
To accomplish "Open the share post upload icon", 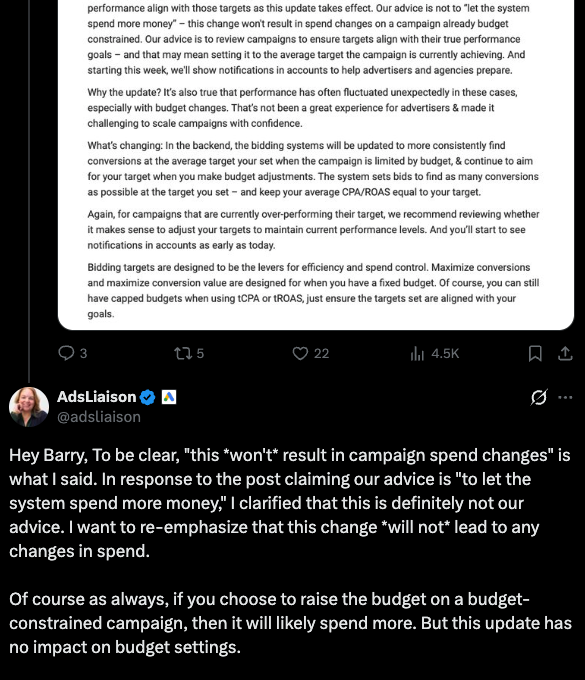I will coord(565,353).
